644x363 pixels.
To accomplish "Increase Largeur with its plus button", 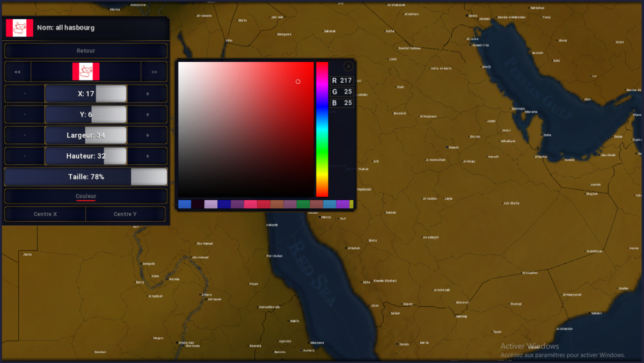I will click(x=148, y=135).
